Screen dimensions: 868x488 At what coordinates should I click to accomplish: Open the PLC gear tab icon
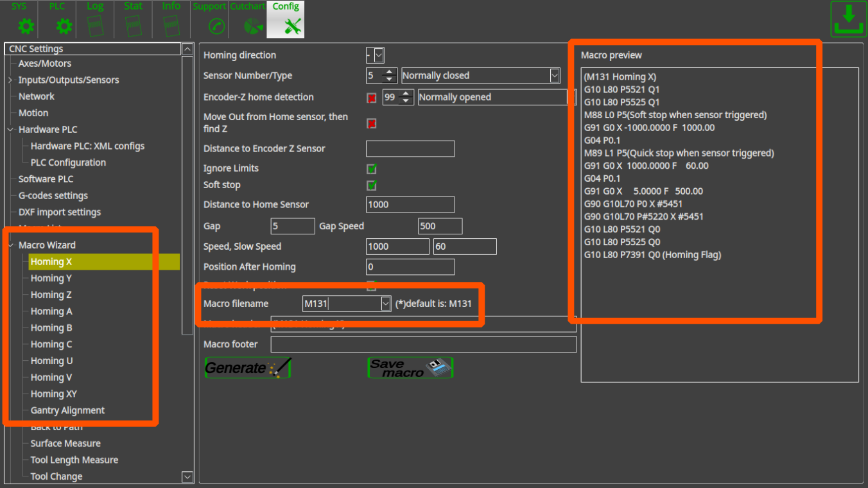pyautogui.click(x=64, y=26)
